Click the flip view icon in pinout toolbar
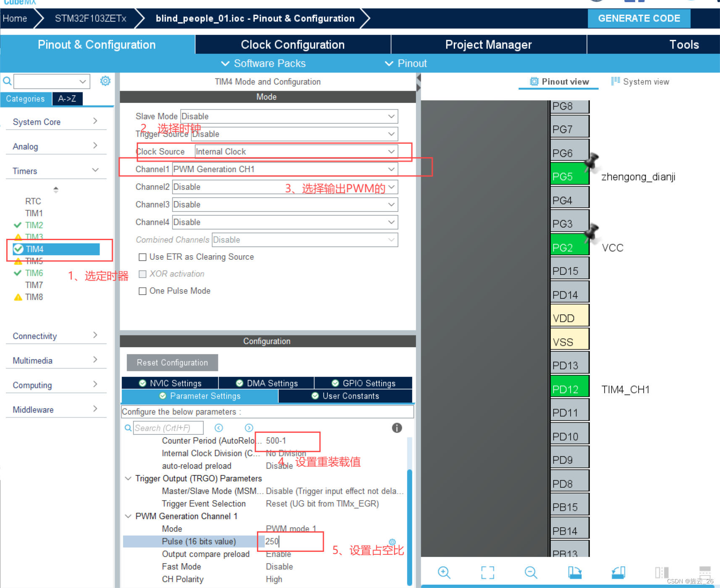Screen dimensions: 720x588 coord(662,572)
